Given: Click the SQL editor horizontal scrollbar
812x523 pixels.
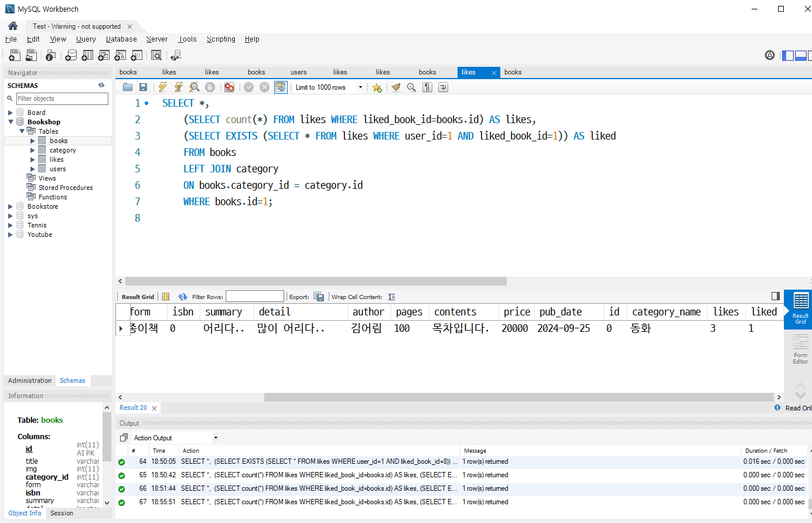Looking at the screenshot, I should click(x=316, y=281).
